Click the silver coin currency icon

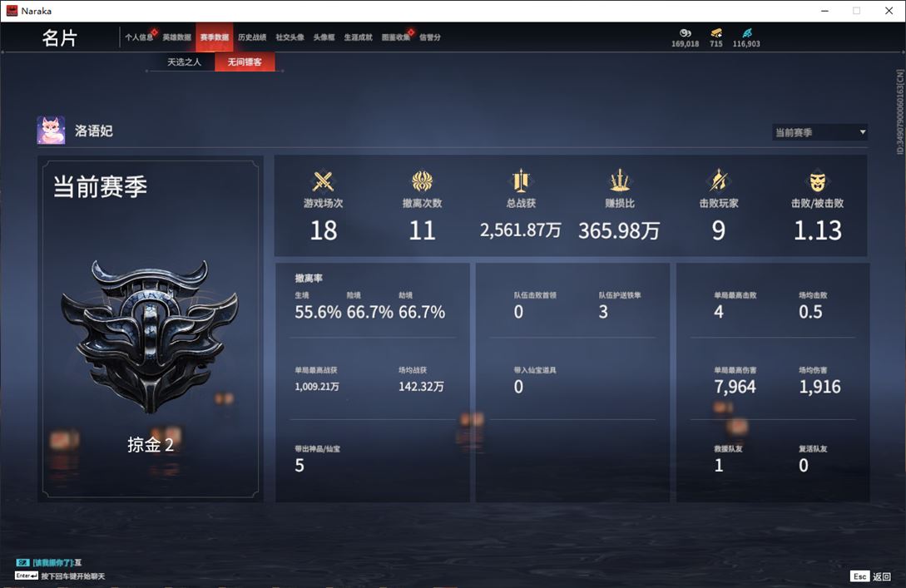click(x=686, y=33)
